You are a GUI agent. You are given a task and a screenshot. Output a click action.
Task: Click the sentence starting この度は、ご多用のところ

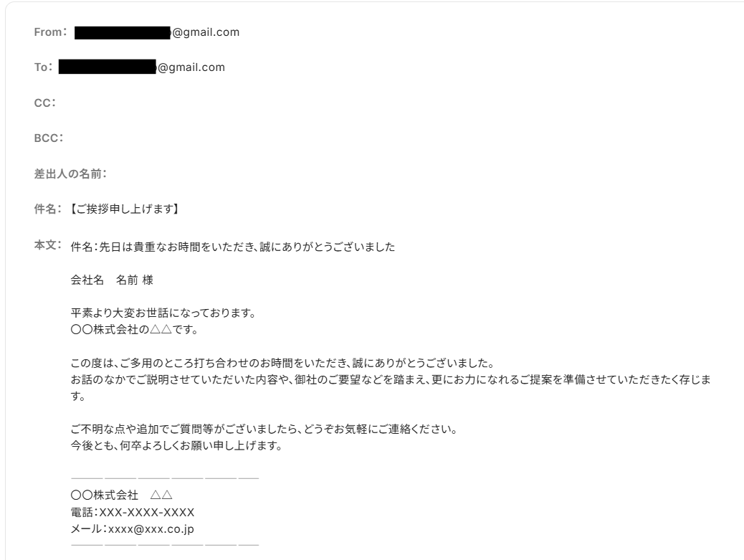pyautogui.click(x=283, y=363)
